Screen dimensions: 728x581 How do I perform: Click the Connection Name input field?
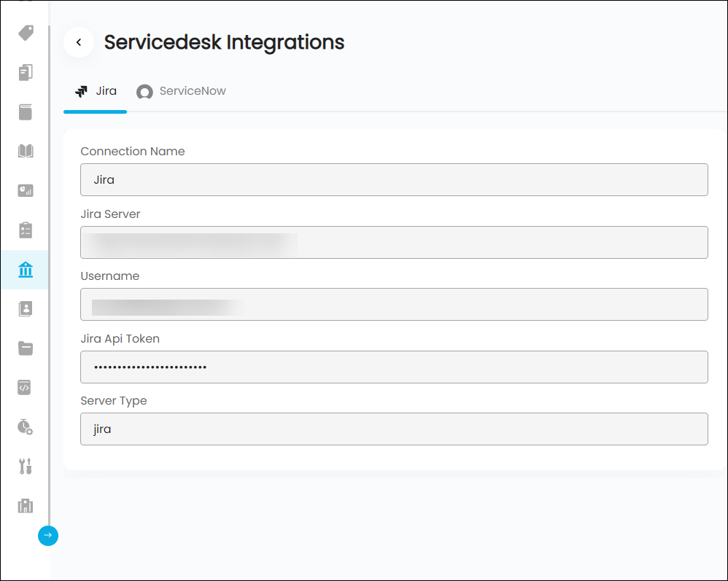(x=394, y=179)
